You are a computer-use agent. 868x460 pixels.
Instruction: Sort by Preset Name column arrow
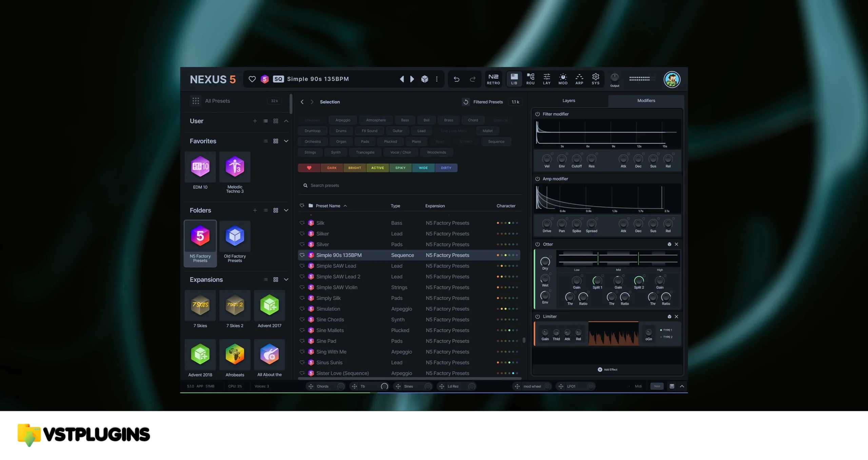click(x=345, y=206)
